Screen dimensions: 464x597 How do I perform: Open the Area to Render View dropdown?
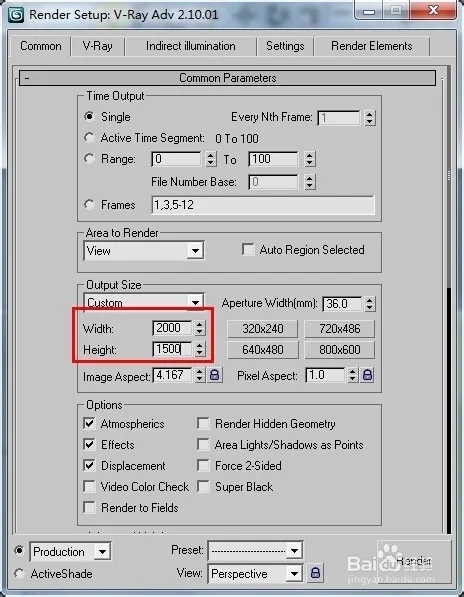(144, 251)
